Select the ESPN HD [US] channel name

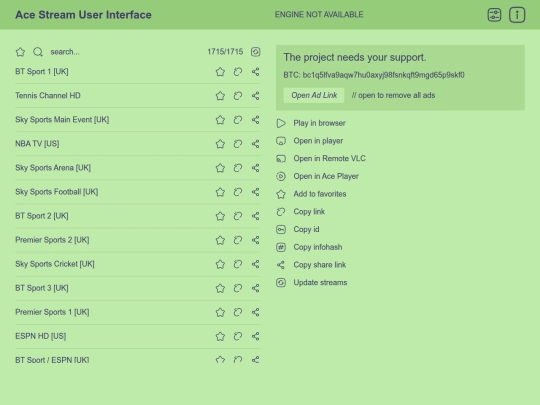(41, 336)
